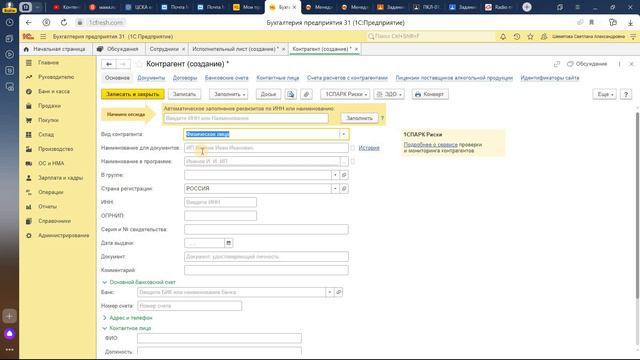Screen dimensions: 640x360
Task: Open Alice assistant icon in browser sidebar
Action: (x=9, y=334)
